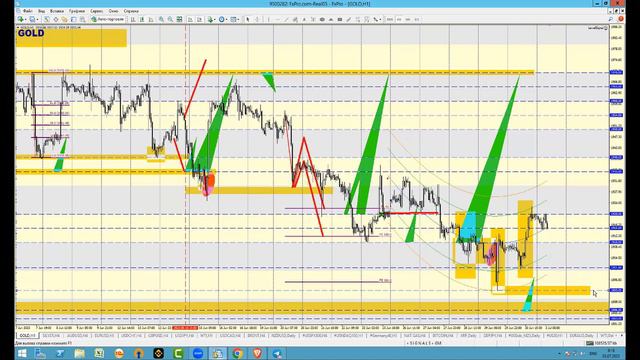Open the orange notification icon
Screen dimensions: 640x360
[x=620, y=19]
